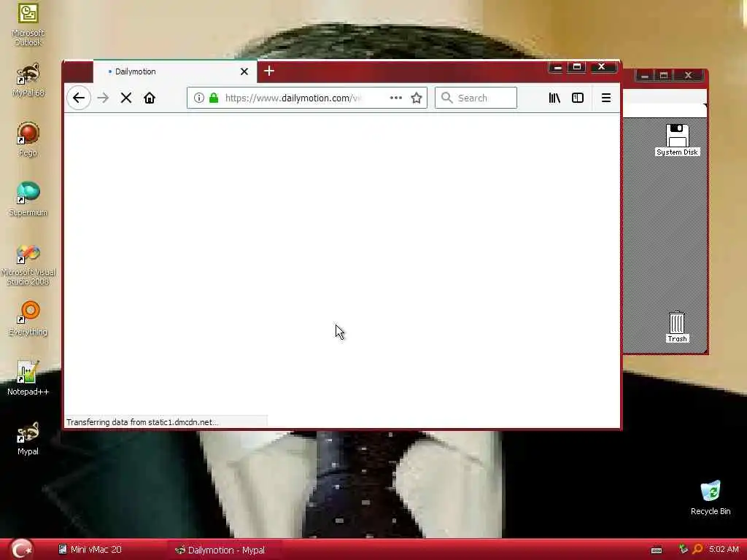
Task: Open Notepad++ desktop shortcut
Action: pos(28,378)
